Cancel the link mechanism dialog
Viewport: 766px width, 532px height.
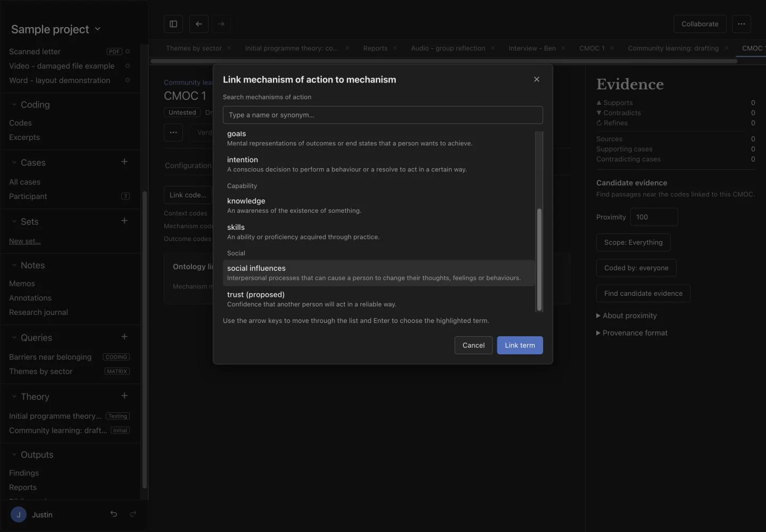point(473,345)
